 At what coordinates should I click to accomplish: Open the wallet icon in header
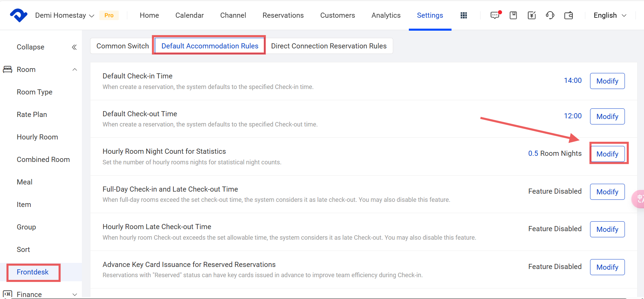coord(569,15)
